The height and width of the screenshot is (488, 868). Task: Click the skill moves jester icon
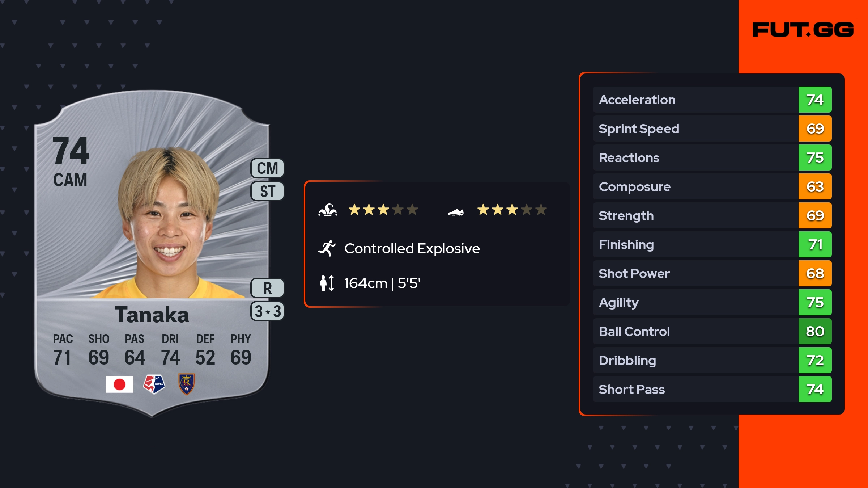pos(328,210)
